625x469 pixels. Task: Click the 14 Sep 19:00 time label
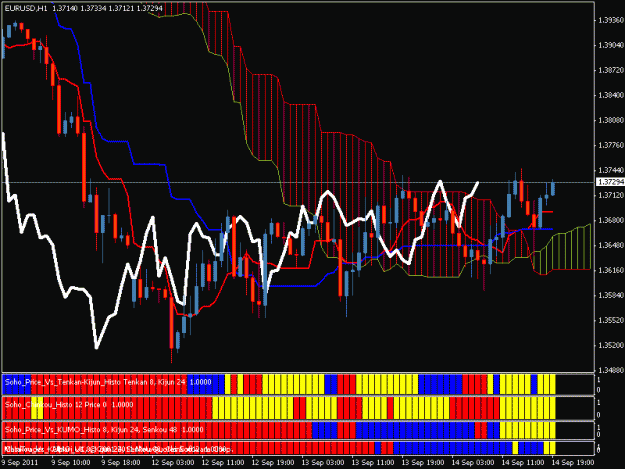coord(572,463)
